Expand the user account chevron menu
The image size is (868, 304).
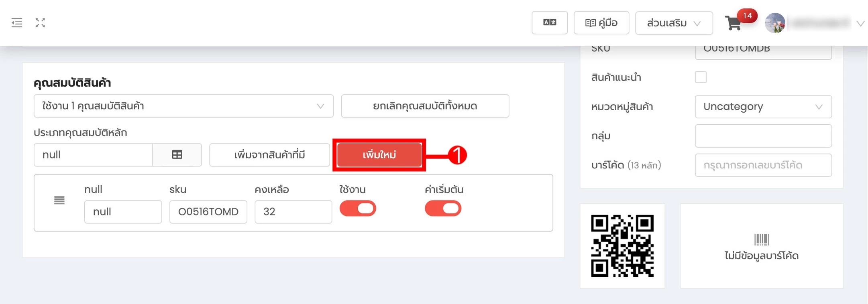(x=860, y=24)
